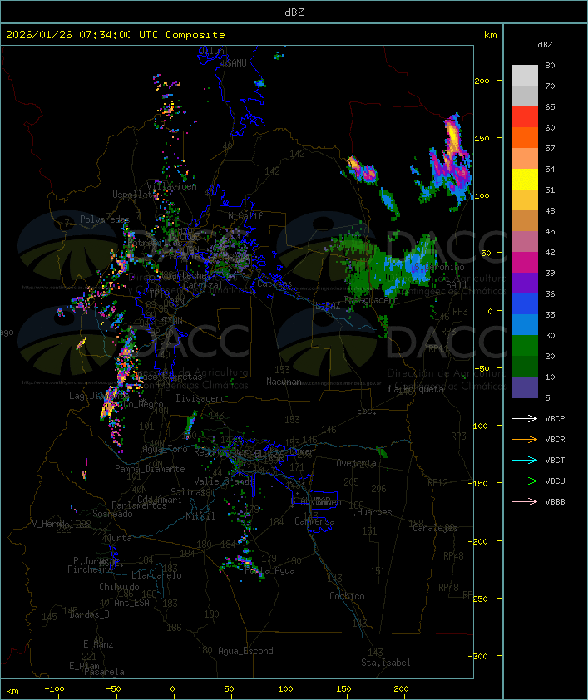Click the cyan VBCT arrow icon

coord(526,460)
